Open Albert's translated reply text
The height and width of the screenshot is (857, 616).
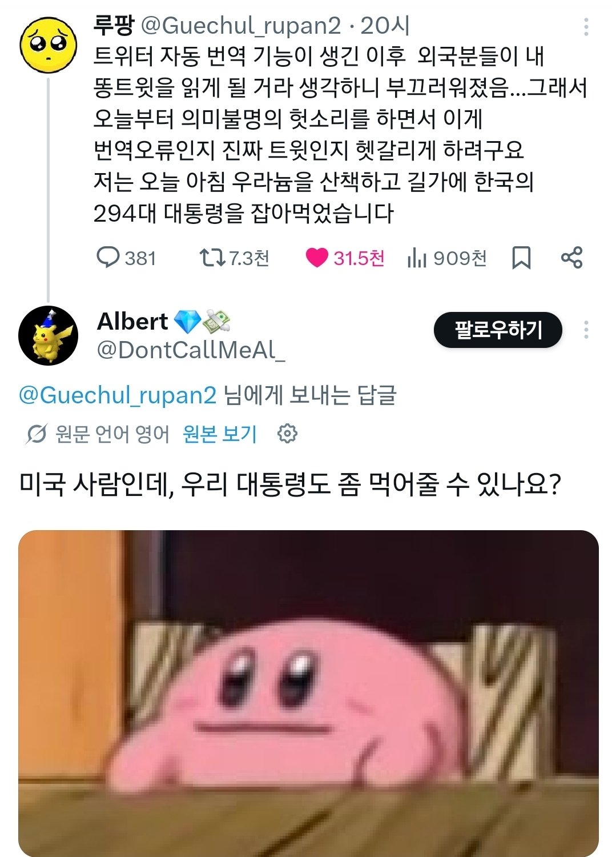point(290,485)
